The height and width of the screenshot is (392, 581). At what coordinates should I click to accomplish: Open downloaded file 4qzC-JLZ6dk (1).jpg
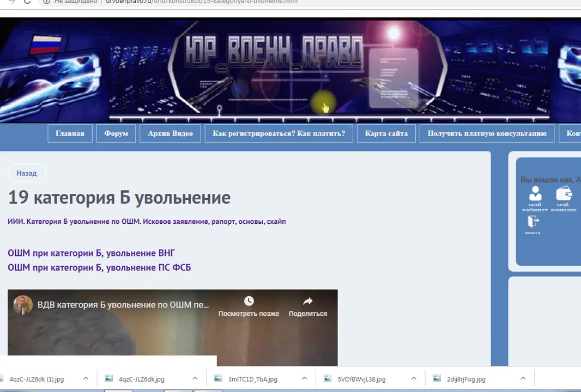[37, 379]
